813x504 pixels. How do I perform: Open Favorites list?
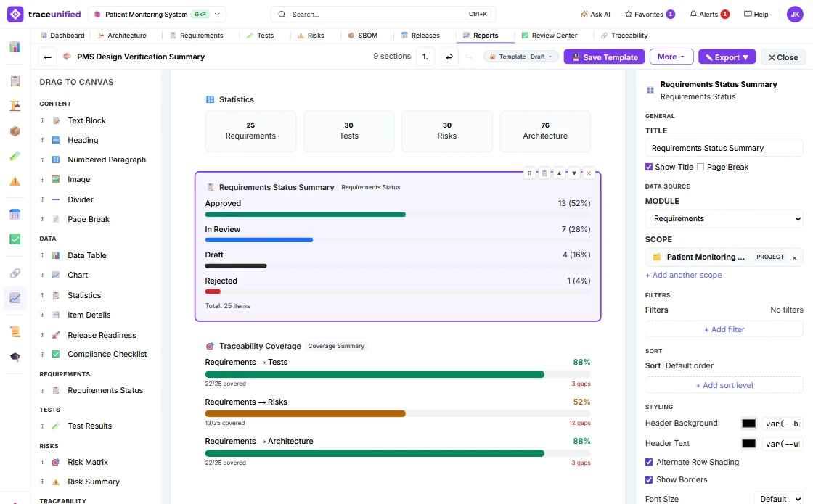tap(650, 14)
